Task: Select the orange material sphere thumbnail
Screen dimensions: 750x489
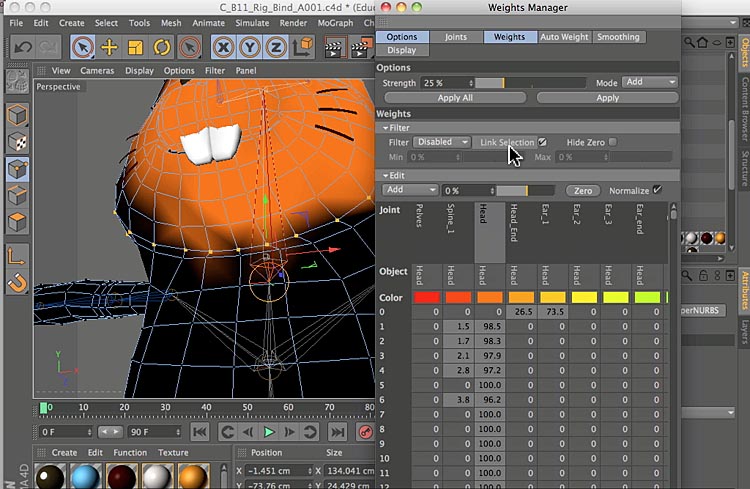Action: pyautogui.click(x=194, y=476)
